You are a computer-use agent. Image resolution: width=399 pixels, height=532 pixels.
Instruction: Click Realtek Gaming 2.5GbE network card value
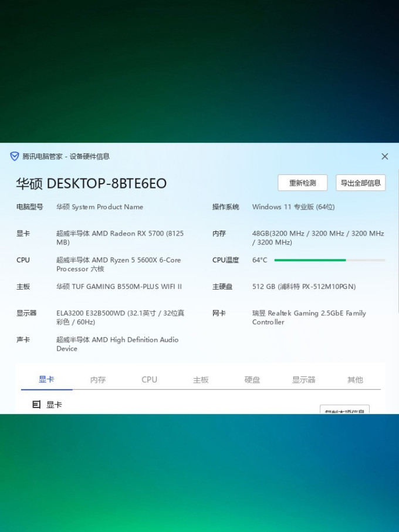click(x=309, y=318)
